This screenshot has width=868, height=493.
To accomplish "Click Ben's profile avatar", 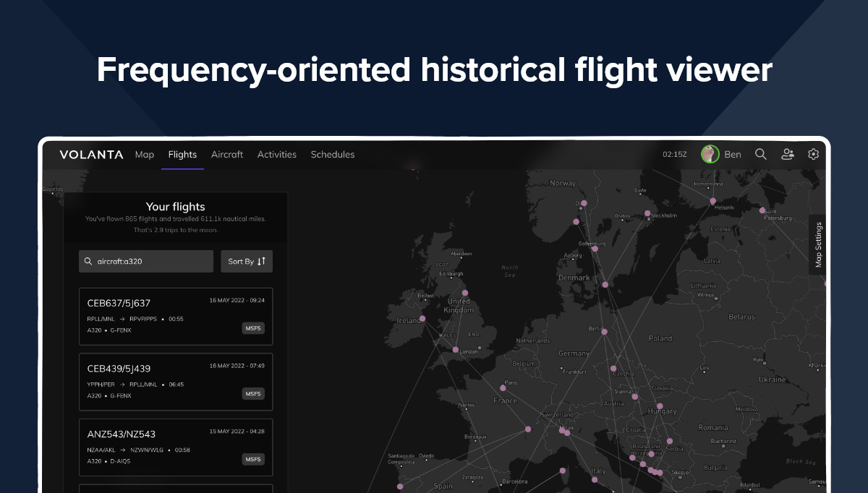I will point(710,154).
